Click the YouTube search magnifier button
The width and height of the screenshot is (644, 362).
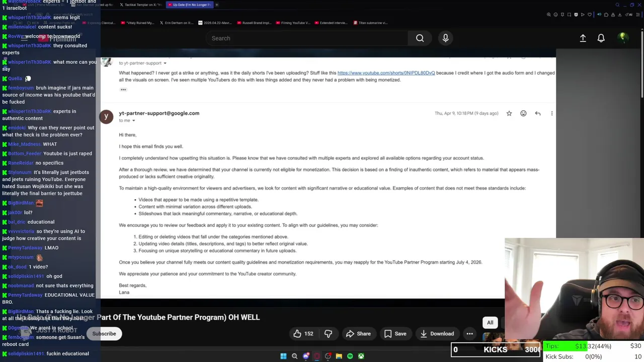tap(420, 38)
